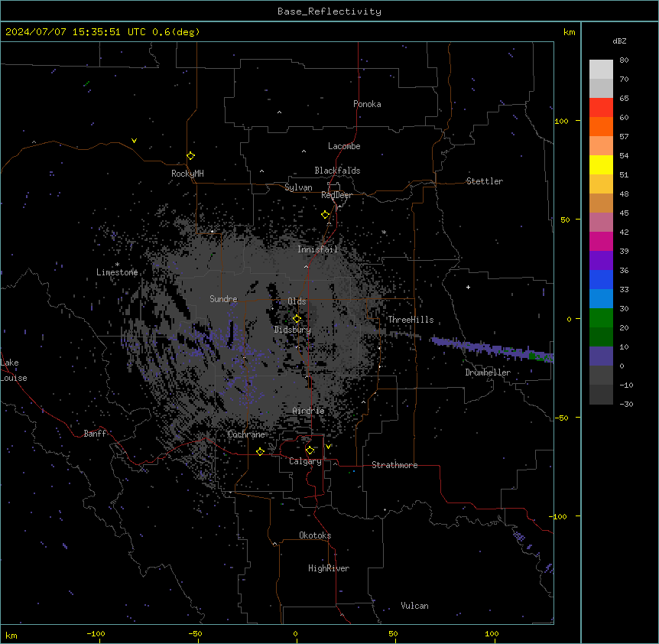Click the Banff town label
Screen dimensions: 659x644
pos(95,434)
